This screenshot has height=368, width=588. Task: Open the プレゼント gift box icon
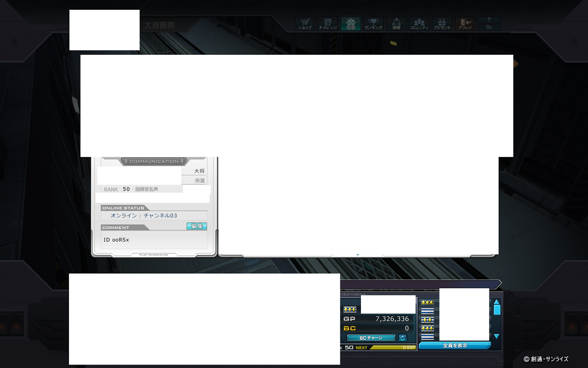click(x=442, y=24)
